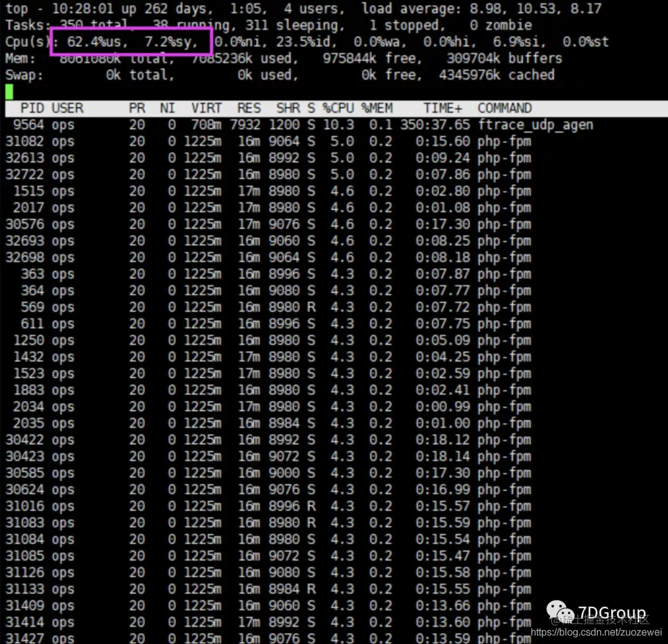668x644 pixels.
Task: Click the 4345976k cached value
Action: coord(497,75)
